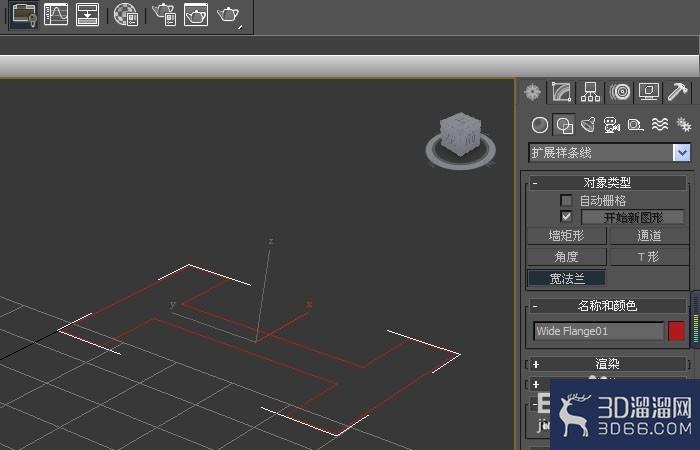Viewport: 700px width, 450px height.
Task: Switch to the Hierarchy panel tab
Action: tap(590, 92)
